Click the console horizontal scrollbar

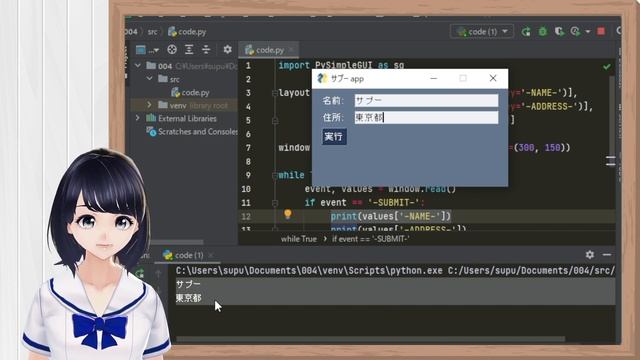coord(370,339)
